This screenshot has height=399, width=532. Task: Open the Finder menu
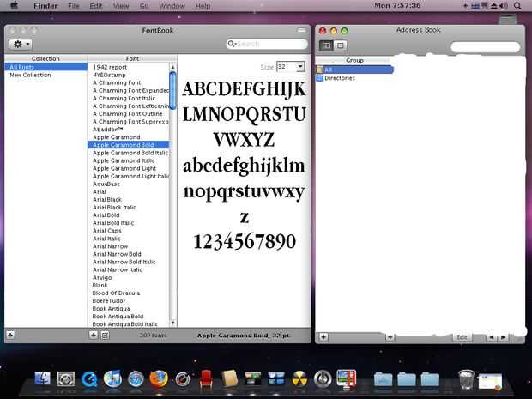tap(45, 6)
